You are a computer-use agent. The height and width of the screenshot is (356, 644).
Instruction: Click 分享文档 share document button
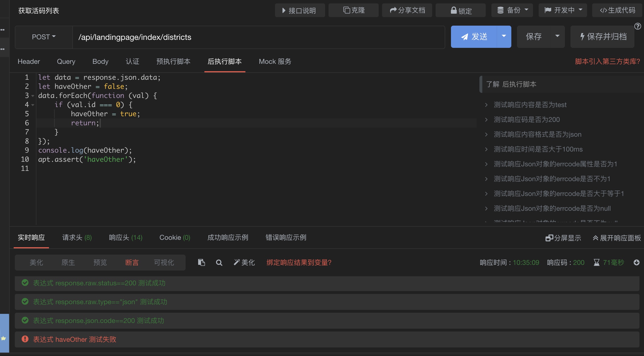[x=407, y=11]
